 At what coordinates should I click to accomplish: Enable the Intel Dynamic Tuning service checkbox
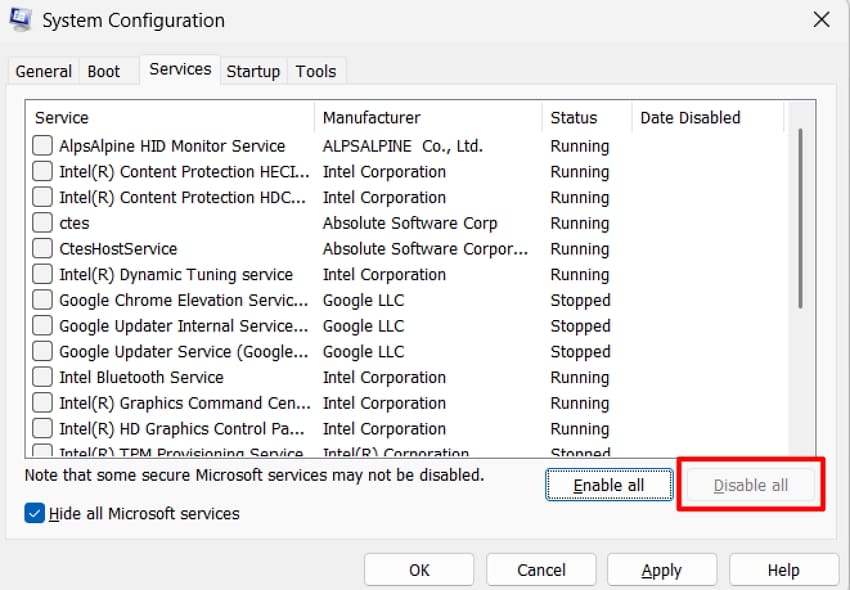click(x=42, y=274)
